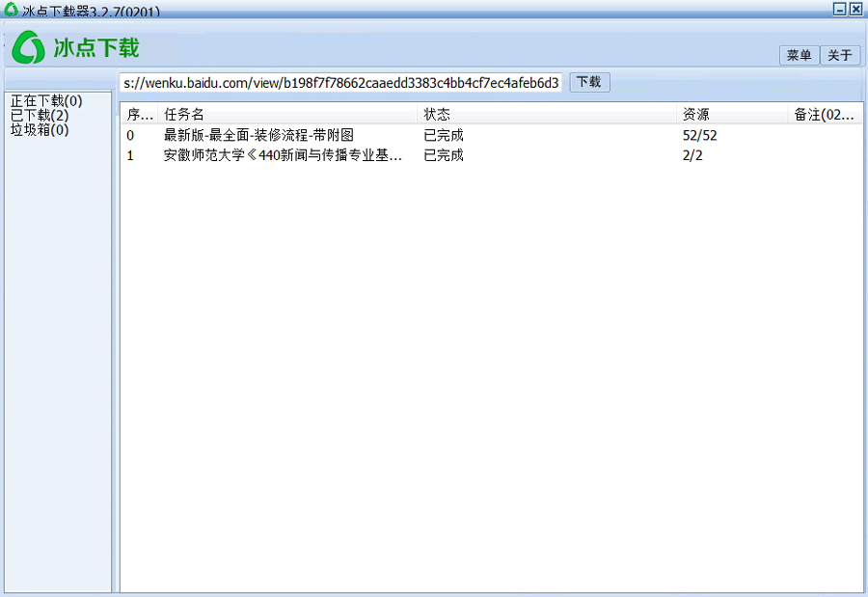Select the 安徽师范大学 task row

click(x=283, y=155)
